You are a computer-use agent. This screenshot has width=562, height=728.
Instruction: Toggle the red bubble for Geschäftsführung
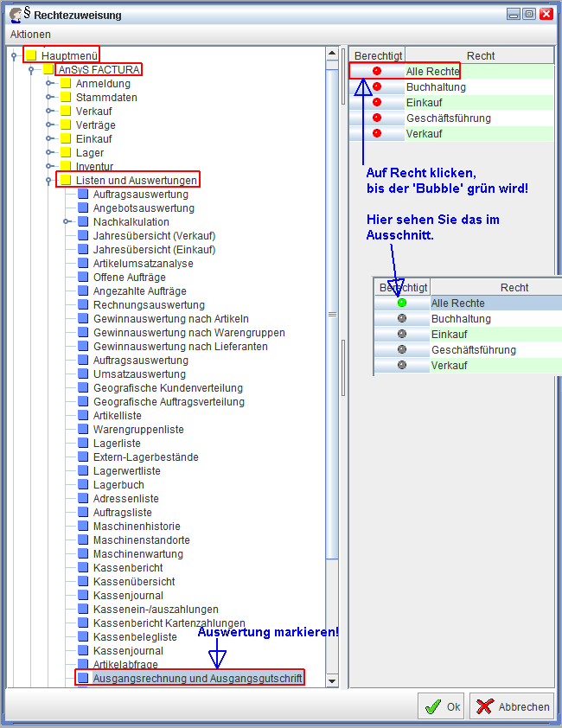pos(376,118)
